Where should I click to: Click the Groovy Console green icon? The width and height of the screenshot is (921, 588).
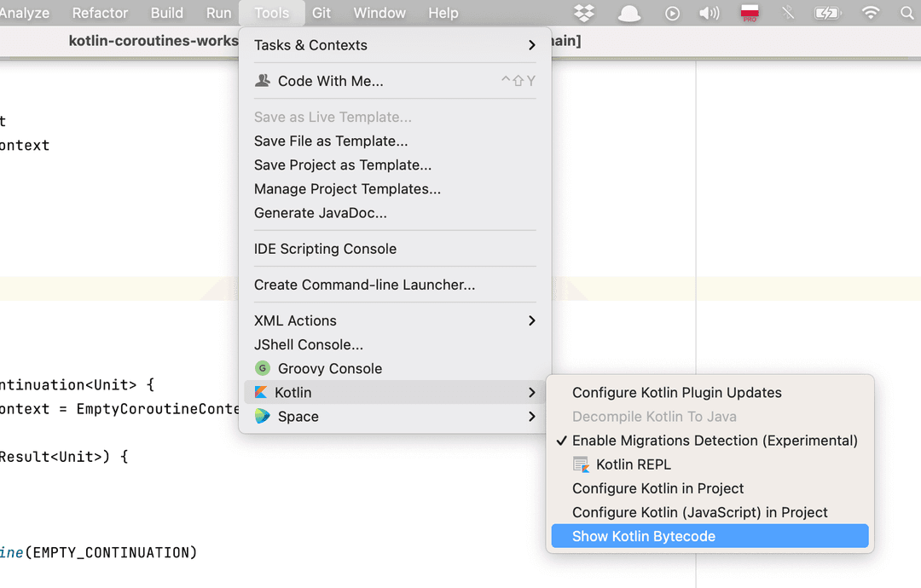(262, 368)
